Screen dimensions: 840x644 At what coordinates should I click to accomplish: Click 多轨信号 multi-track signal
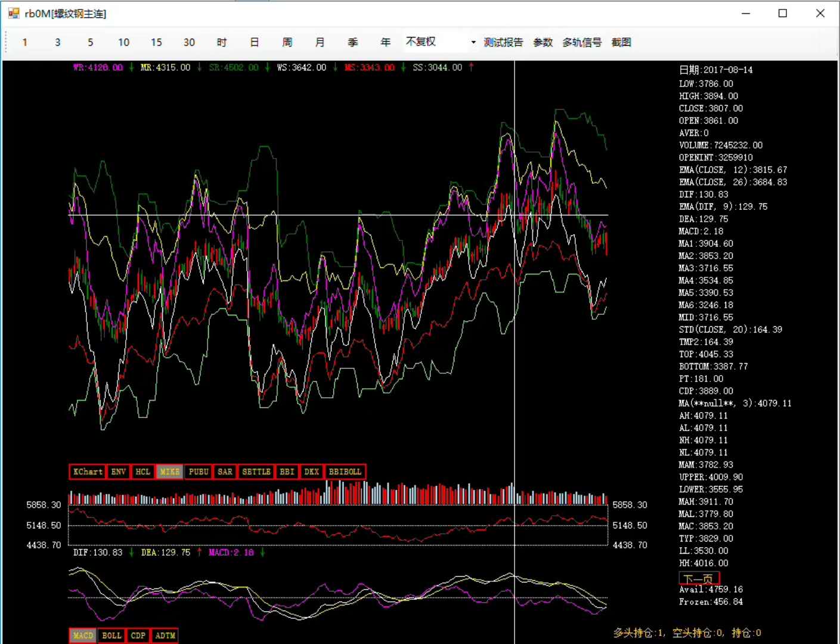(x=582, y=42)
